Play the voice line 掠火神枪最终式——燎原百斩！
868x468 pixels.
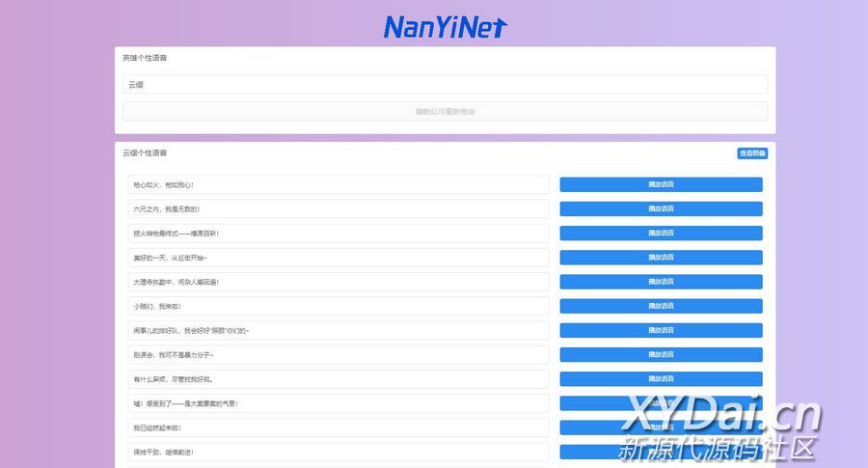click(661, 233)
